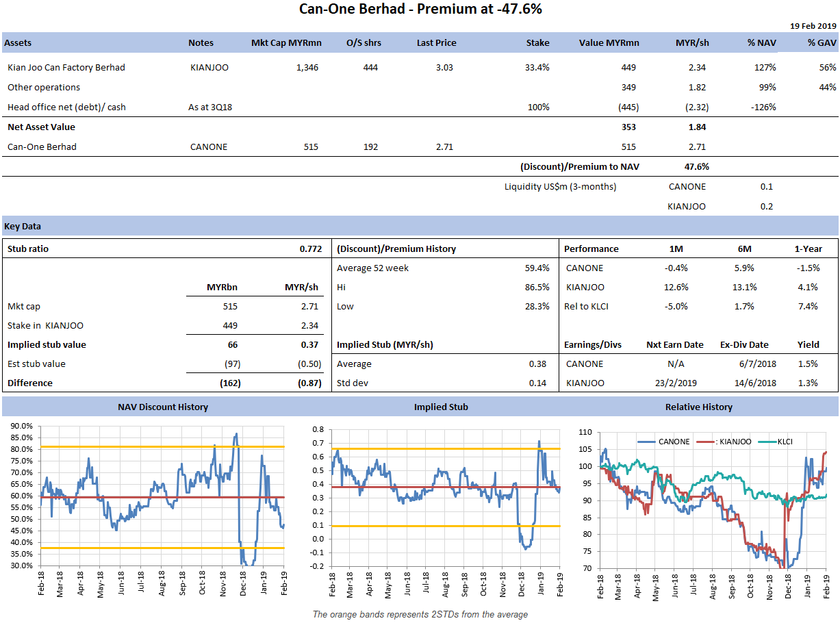
Task: Click the 19 Feb 2019 report date
Action: pos(813,25)
